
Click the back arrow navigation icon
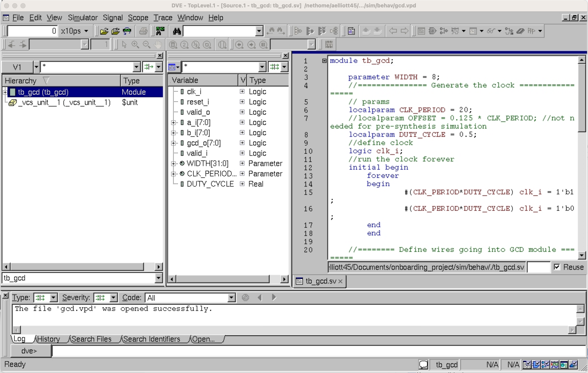click(x=393, y=31)
